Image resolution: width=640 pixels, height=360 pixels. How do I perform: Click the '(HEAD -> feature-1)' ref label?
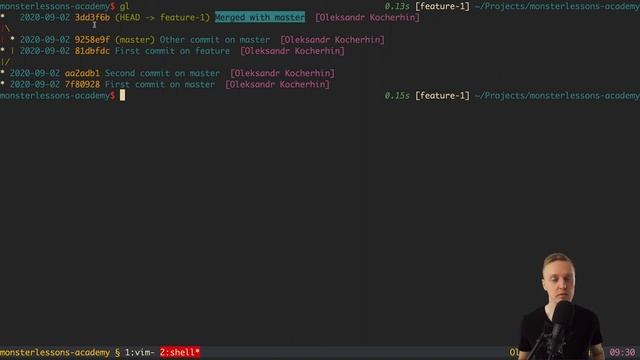162,18
